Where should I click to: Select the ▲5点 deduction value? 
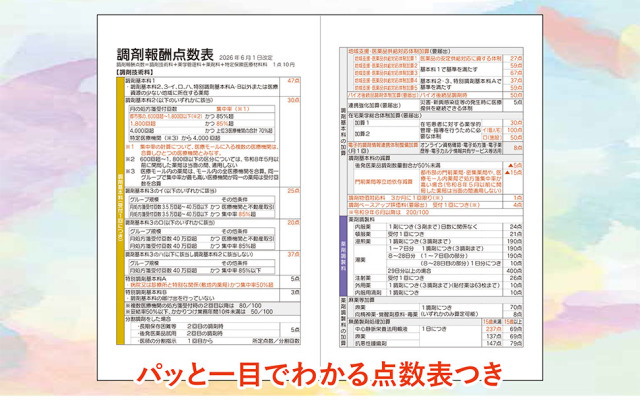[x=515, y=165]
